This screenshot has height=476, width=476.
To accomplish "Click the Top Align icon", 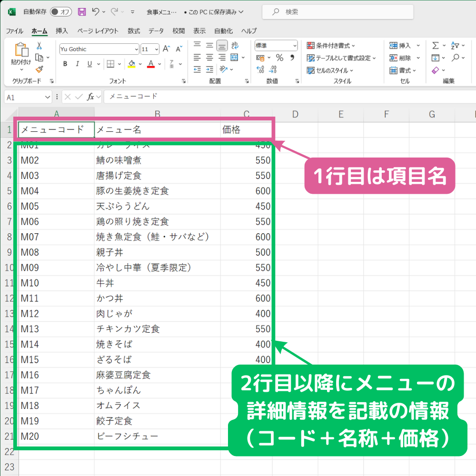I will click(198, 46).
